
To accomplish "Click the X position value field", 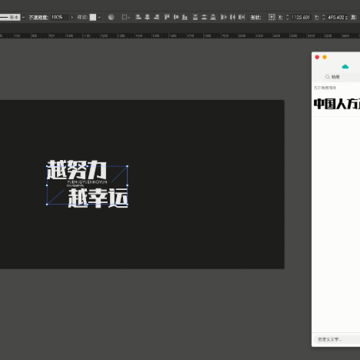I will (301, 17).
